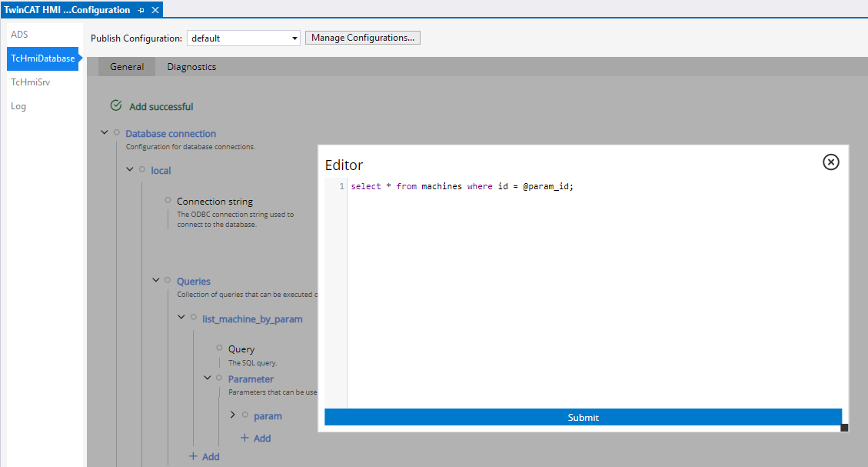Close the TwinCAT HMI Configuration tab
This screenshot has width=868, height=467.
[155, 10]
